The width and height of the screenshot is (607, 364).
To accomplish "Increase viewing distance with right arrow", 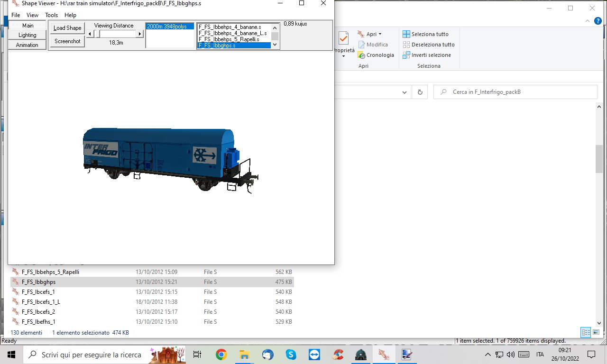I will (x=139, y=34).
